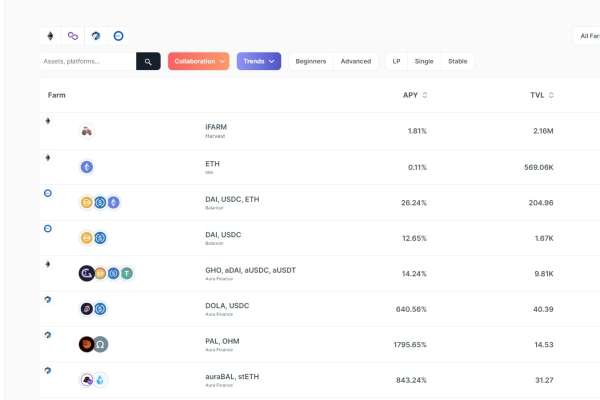This screenshot has height=400, width=600.
Task: Click the 843.24% APY value
Action: point(411,380)
